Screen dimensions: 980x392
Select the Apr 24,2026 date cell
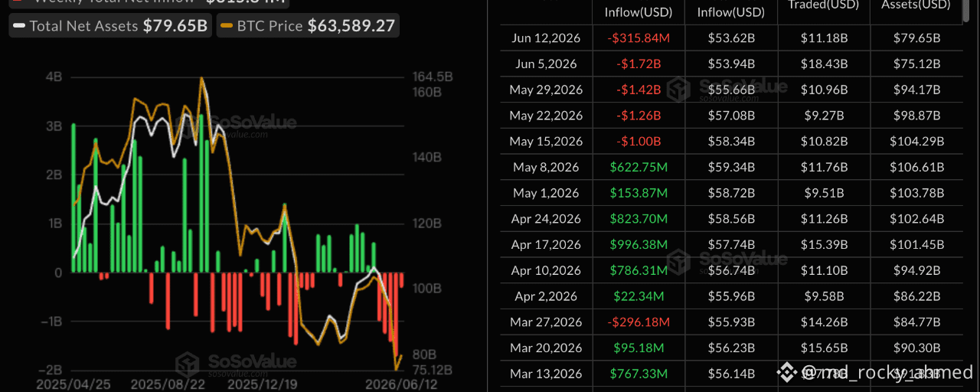(x=546, y=219)
